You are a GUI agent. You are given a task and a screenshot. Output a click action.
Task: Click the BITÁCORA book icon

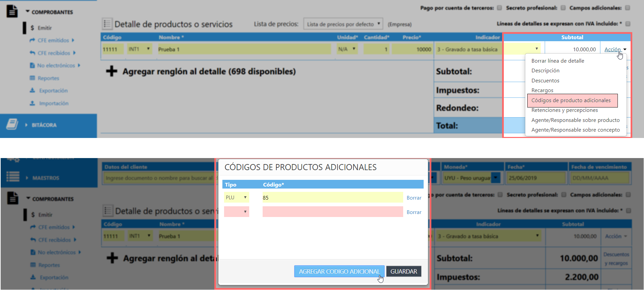point(12,124)
